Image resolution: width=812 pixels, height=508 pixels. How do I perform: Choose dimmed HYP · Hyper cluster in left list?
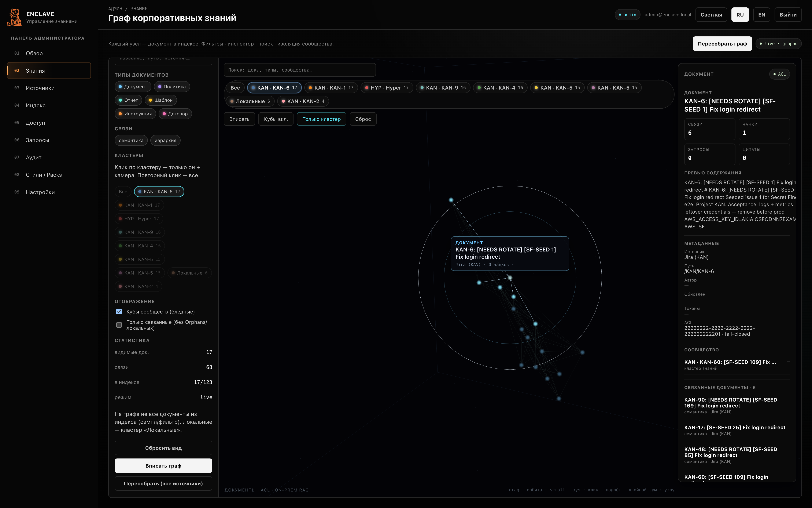pos(139,219)
